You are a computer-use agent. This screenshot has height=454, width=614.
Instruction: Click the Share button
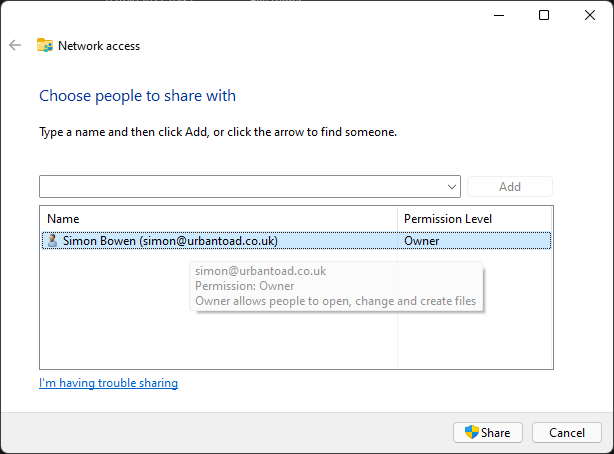pyautogui.click(x=488, y=432)
